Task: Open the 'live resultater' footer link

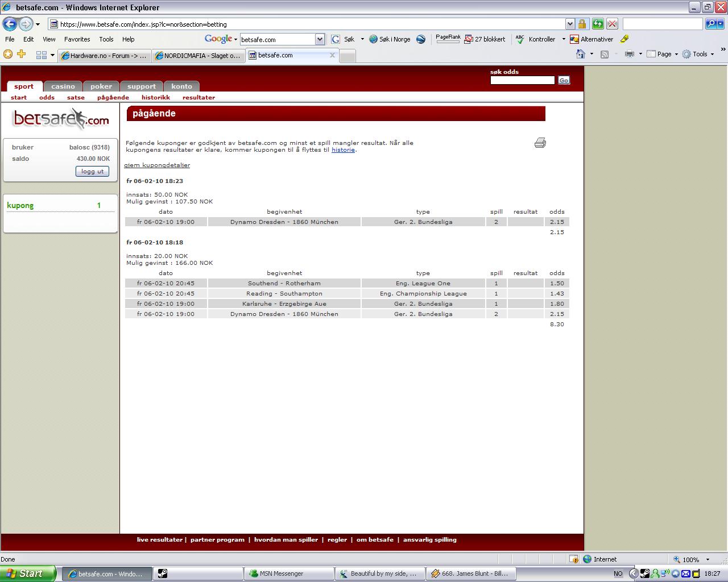Action: (159, 539)
